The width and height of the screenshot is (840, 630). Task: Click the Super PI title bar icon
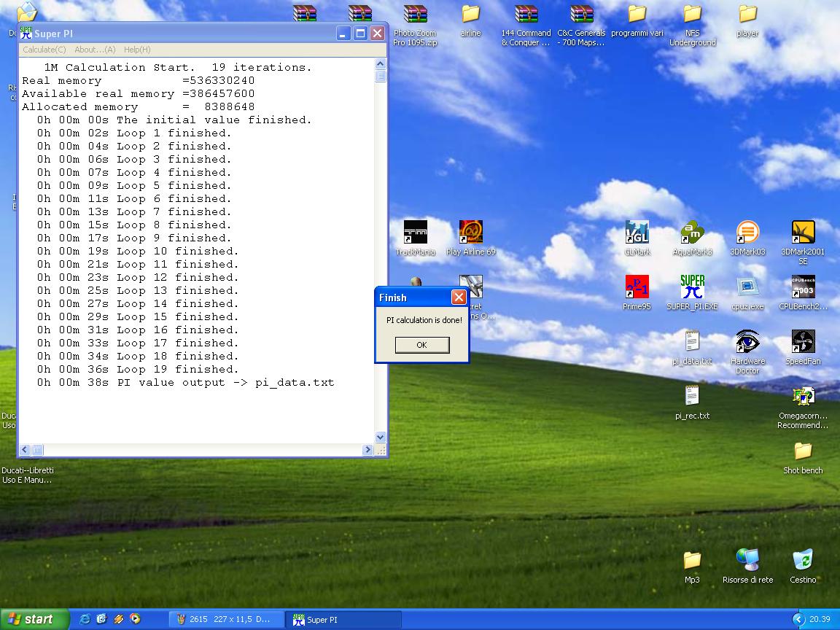click(26, 34)
